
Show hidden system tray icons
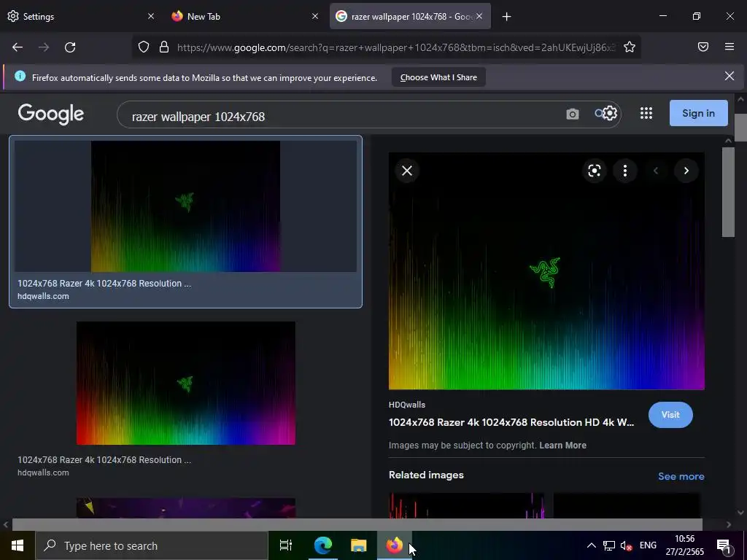coord(591,545)
